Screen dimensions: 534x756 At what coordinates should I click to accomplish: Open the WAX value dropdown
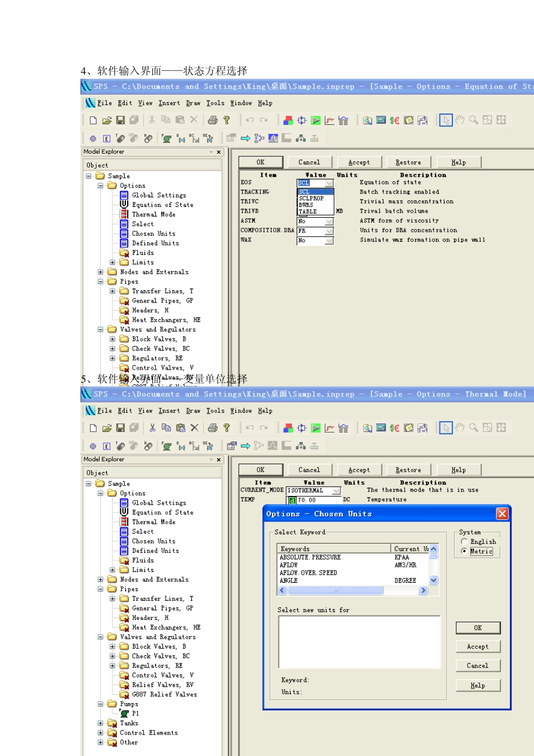click(329, 241)
